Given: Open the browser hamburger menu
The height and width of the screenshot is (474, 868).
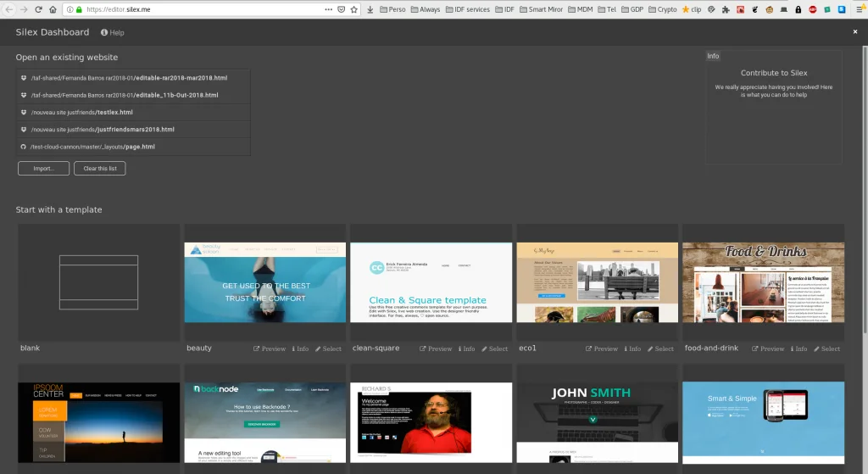Looking at the screenshot, I should tap(860, 9).
